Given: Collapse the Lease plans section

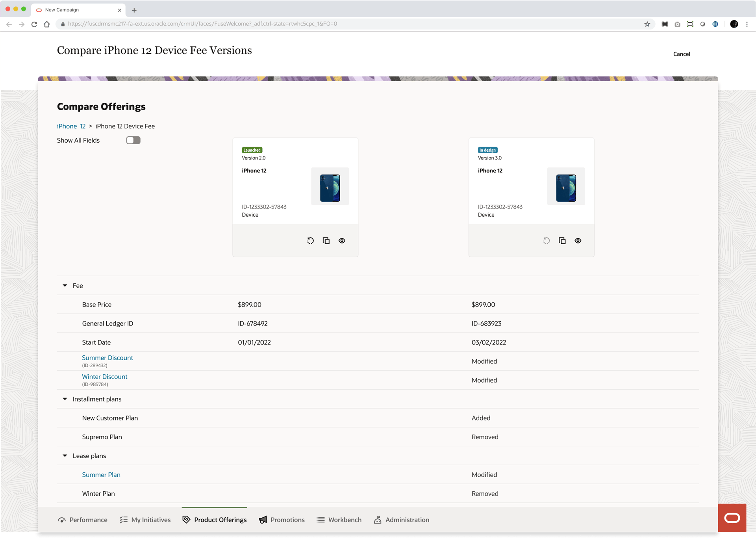Looking at the screenshot, I should (x=65, y=456).
